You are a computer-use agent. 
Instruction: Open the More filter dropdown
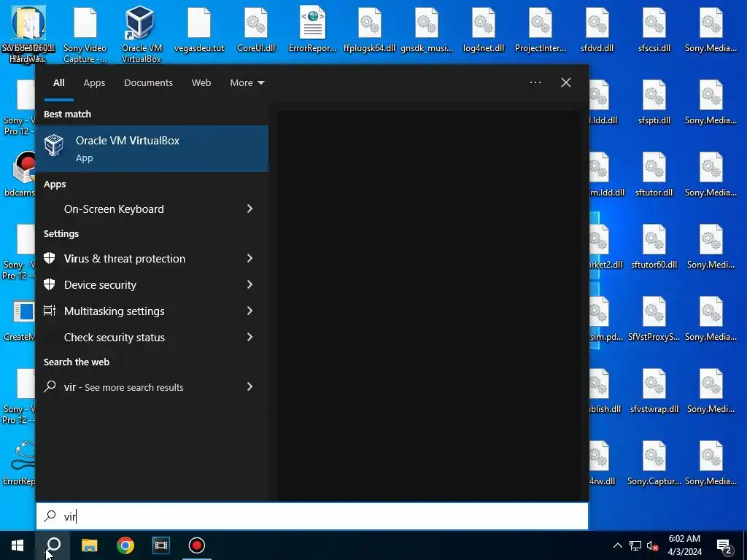[247, 83]
